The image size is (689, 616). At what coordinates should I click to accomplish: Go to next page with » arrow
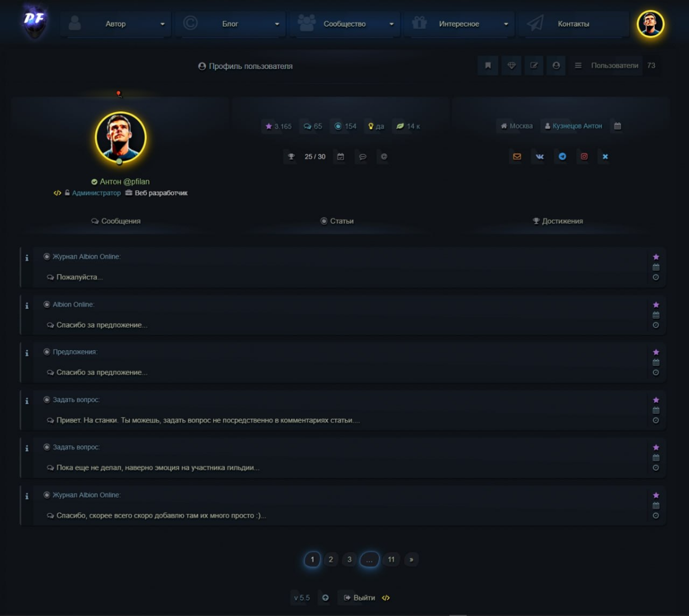click(411, 559)
